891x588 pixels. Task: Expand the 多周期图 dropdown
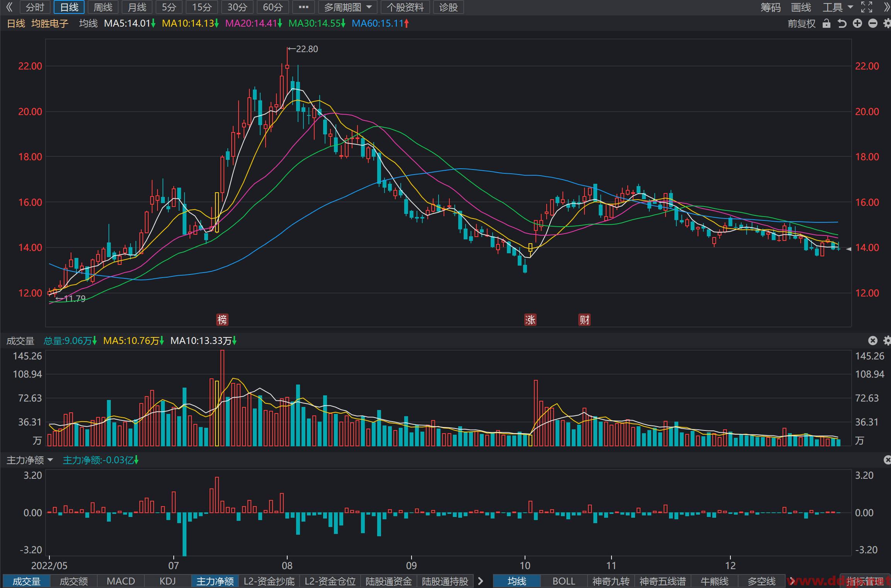click(x=348, y=7)
